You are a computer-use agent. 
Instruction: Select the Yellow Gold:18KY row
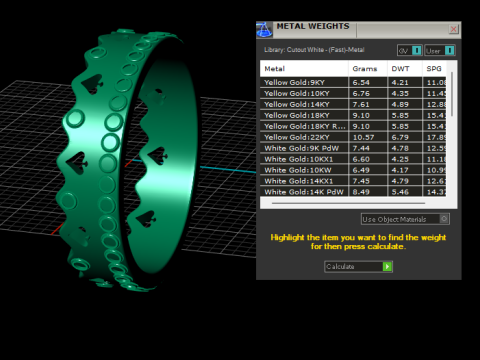coord(353,115)
